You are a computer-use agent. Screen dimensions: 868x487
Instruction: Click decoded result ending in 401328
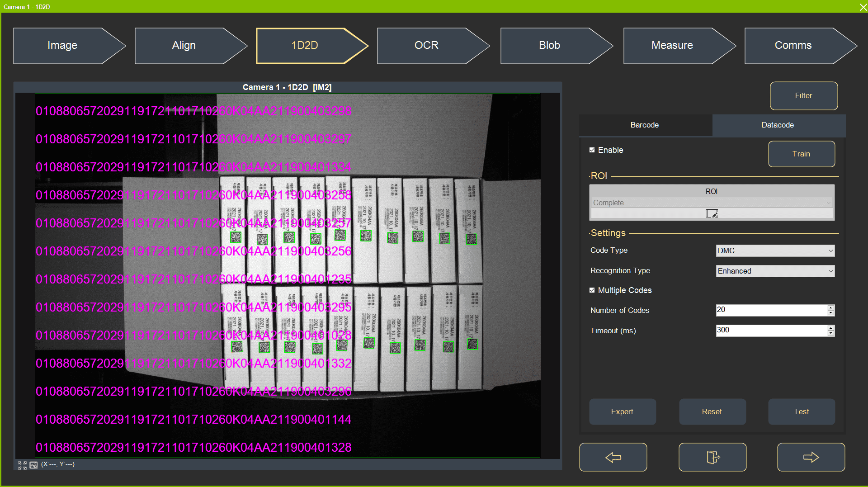coord(193,448)
